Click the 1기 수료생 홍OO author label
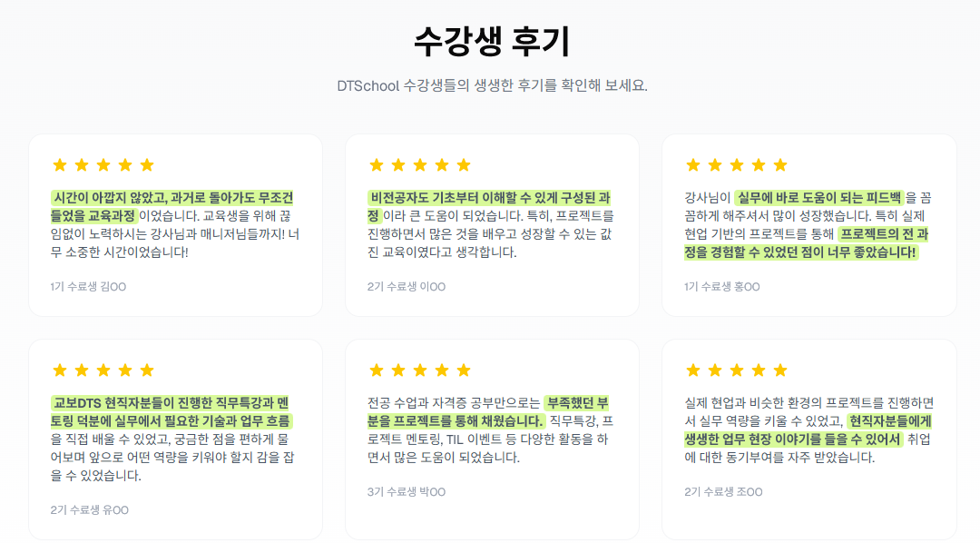The image size is (980, 543). pyautogui.click(x=722, y=287)
